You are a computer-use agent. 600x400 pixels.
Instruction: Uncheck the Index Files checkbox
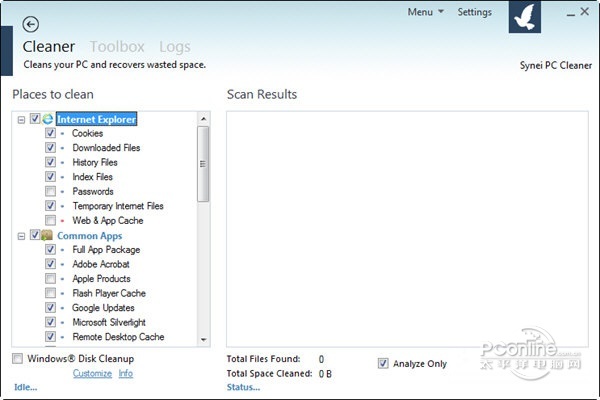click(x=50, y=177)
